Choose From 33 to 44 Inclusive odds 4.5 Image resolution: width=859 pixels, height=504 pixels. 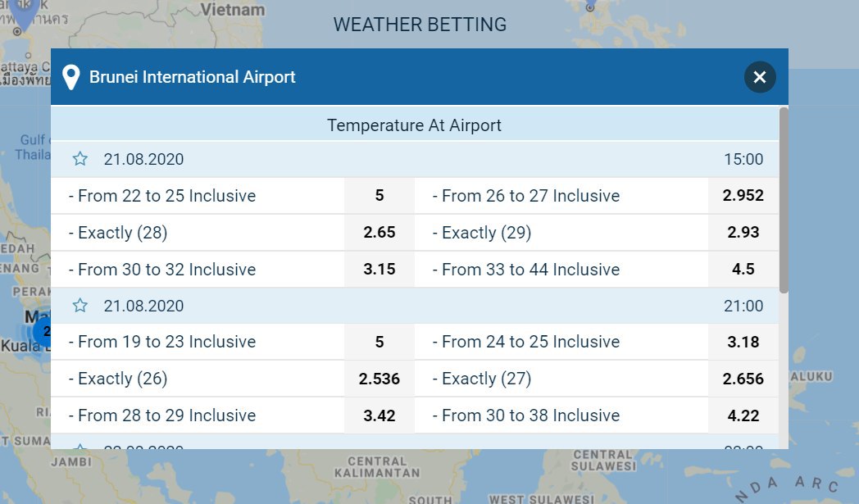[743, 270]
